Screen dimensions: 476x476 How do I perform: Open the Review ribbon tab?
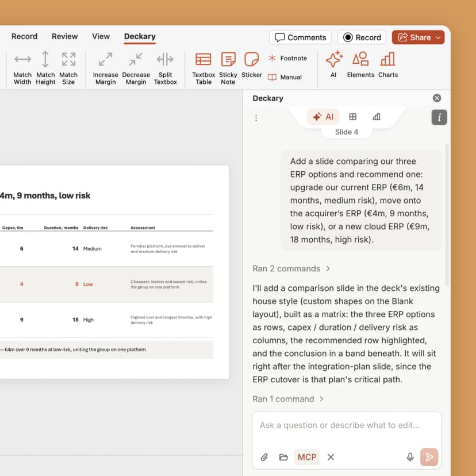point(64,36)
